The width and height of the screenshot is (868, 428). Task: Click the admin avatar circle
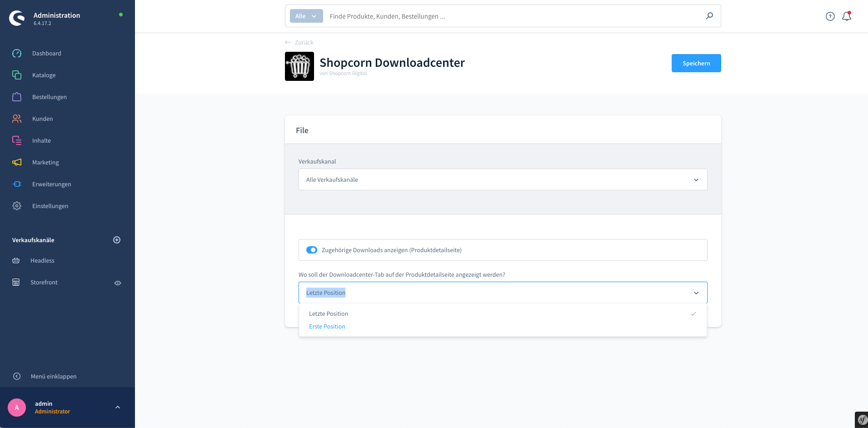pyautogui.click(x=17, y=408)
